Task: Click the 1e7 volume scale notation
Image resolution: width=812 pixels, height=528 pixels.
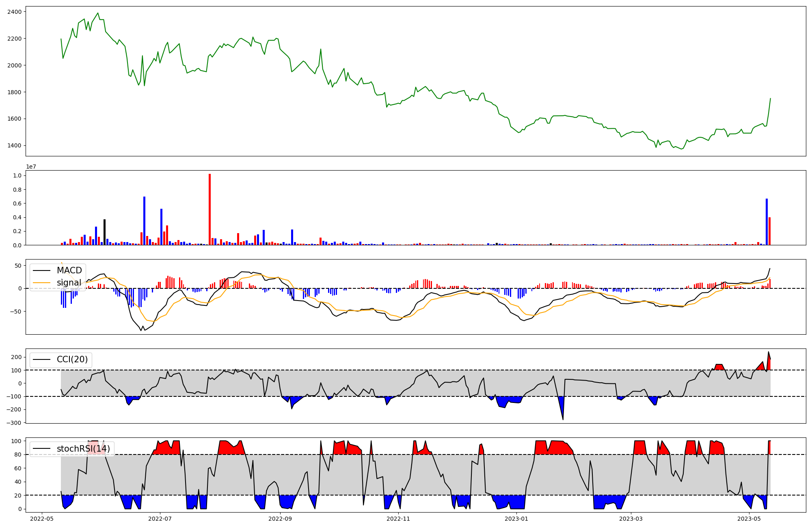Action: tap(32, 167)
